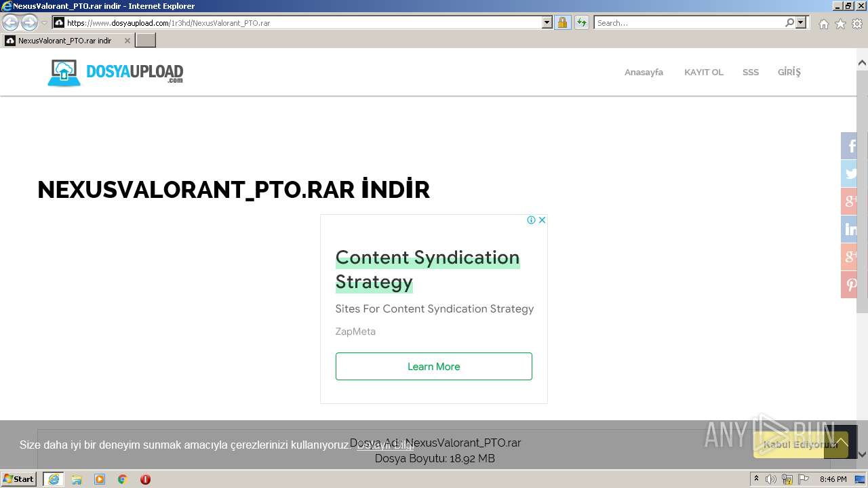This screenshot has height=488, width=868.
Task: Go back with the browser Back arrow
Action: pos(11,23)
